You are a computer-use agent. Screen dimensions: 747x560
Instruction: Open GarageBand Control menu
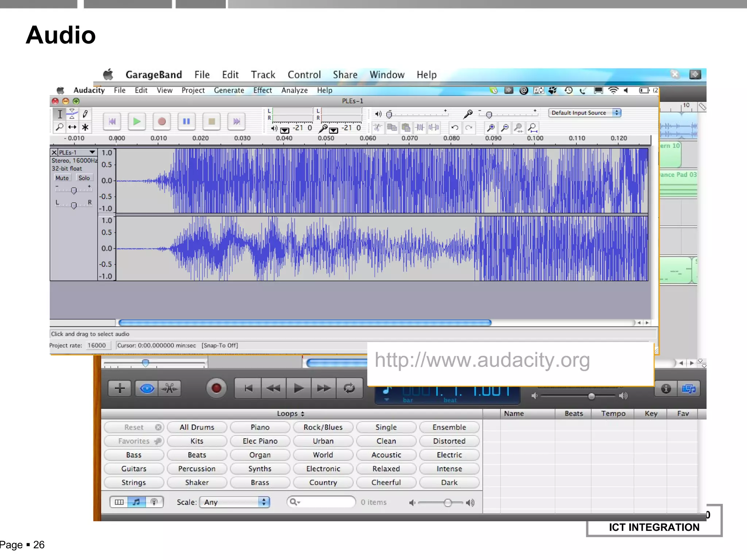coord(304,75)
